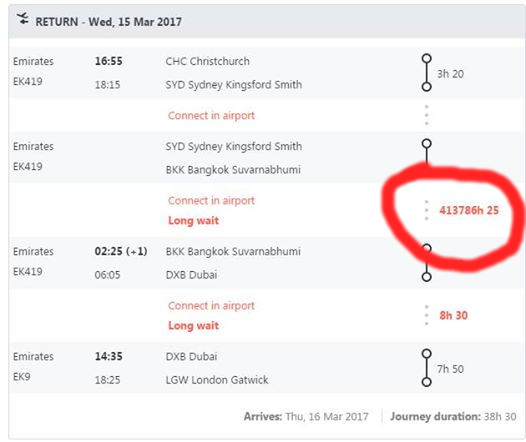This screenshot has height=442, width=526.
Task: Click the 02:25 (+1) departure time
Action: (x=121, y=251)
